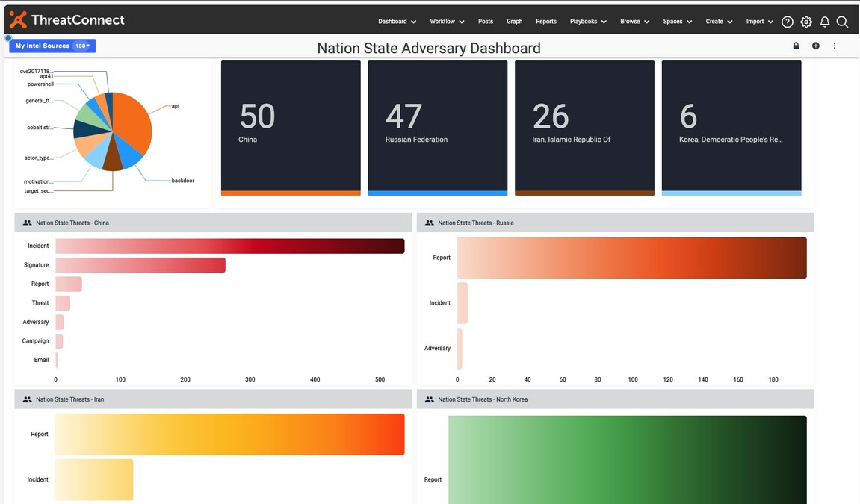Click the Nation State Threats - Russia title
Screen dimensions: 860x504
pos(475,223)
